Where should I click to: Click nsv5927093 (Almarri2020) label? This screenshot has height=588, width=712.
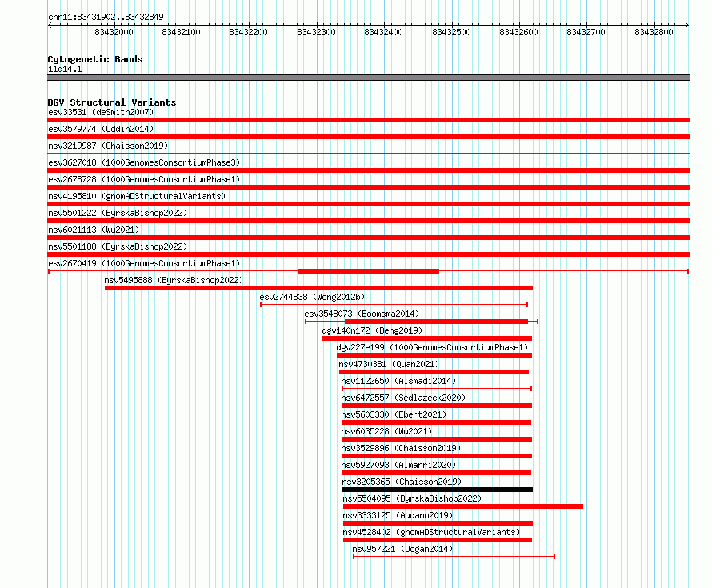click(398, 465)
